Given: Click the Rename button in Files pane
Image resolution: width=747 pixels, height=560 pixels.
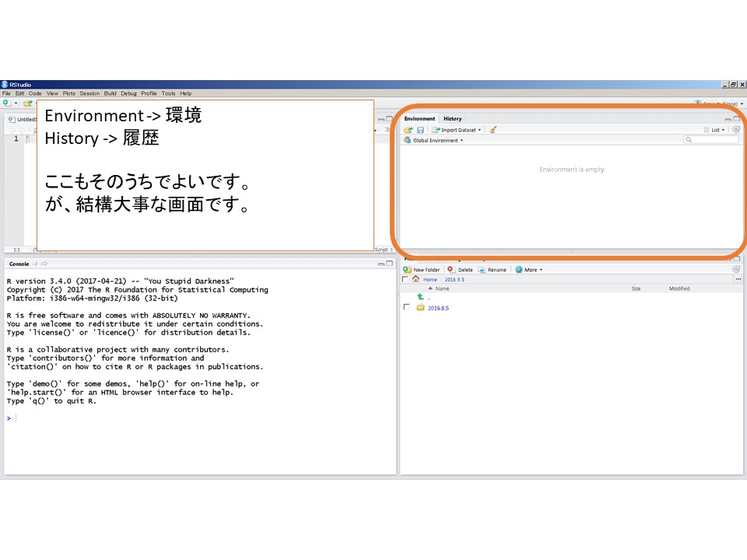Looking at the screenshot, I should click(493, 270).
